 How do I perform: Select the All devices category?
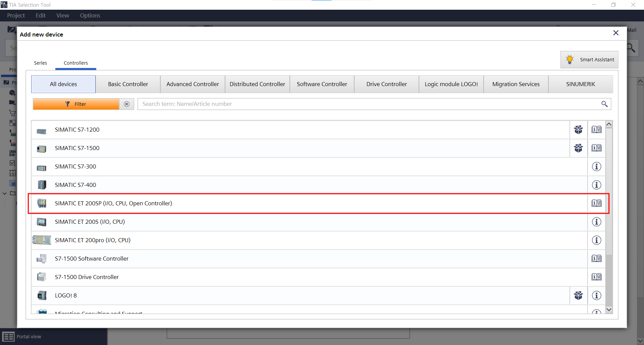coord(63,84)
